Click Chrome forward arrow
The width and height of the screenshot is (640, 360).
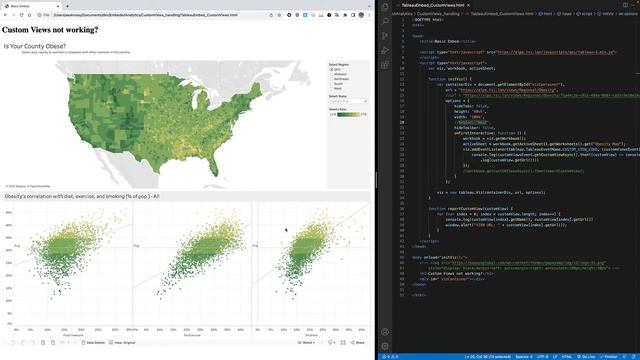tap(13, 15)
